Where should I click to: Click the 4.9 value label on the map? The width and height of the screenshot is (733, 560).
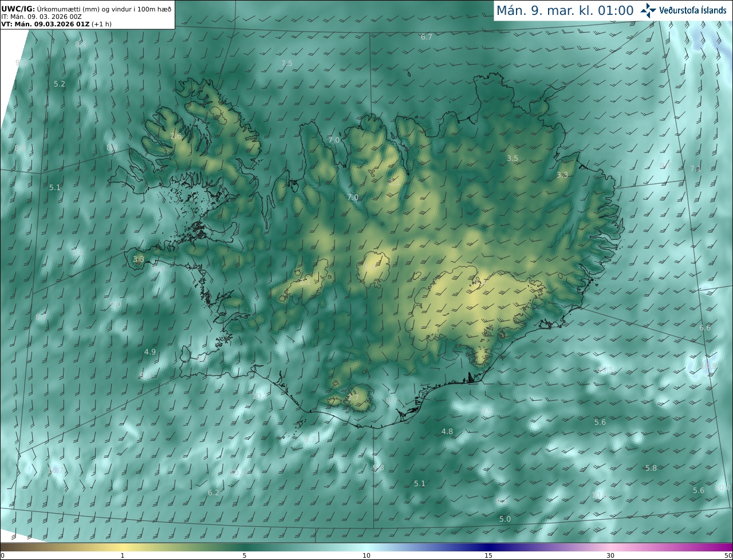pos(150,352)
